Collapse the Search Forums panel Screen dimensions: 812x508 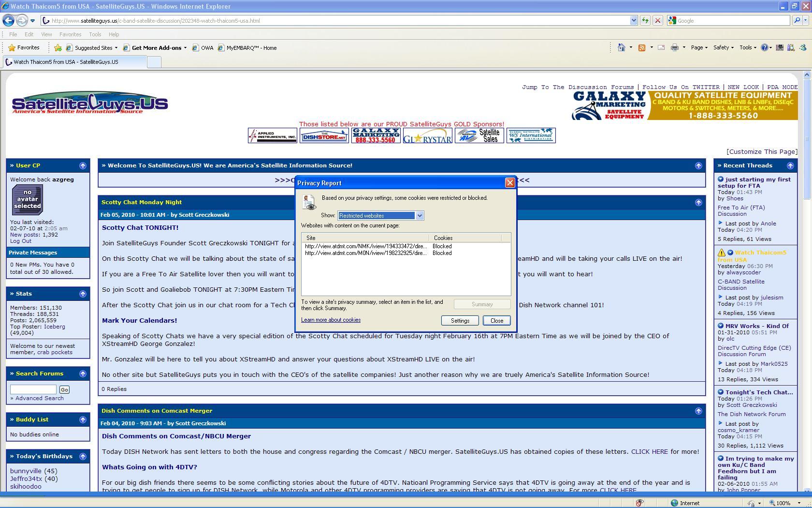click(83, 374)
